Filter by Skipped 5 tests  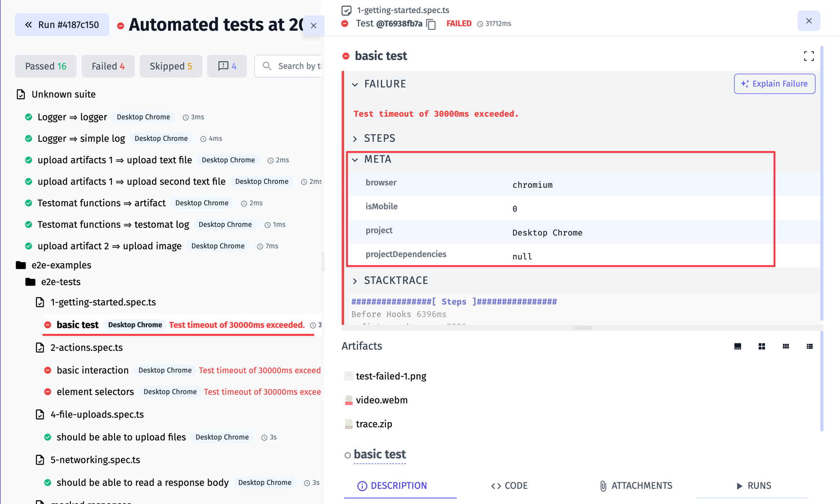click(x=171, y=66)
